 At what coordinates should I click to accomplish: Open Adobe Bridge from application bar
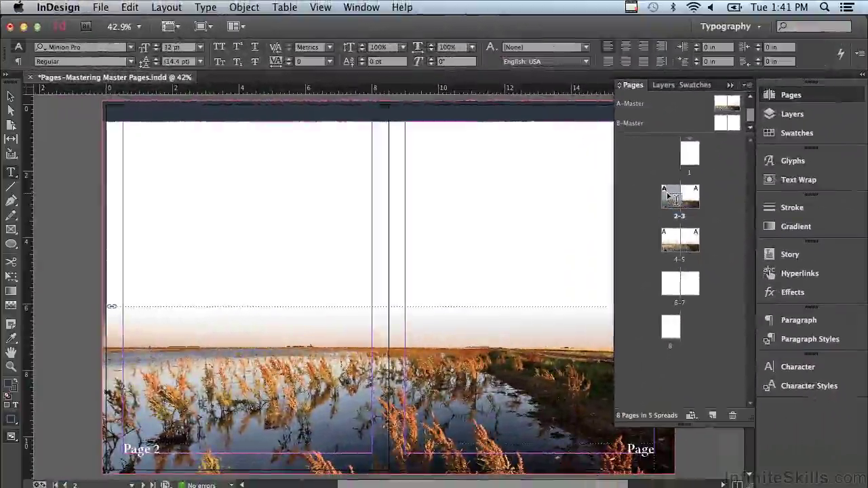point(86,26)
